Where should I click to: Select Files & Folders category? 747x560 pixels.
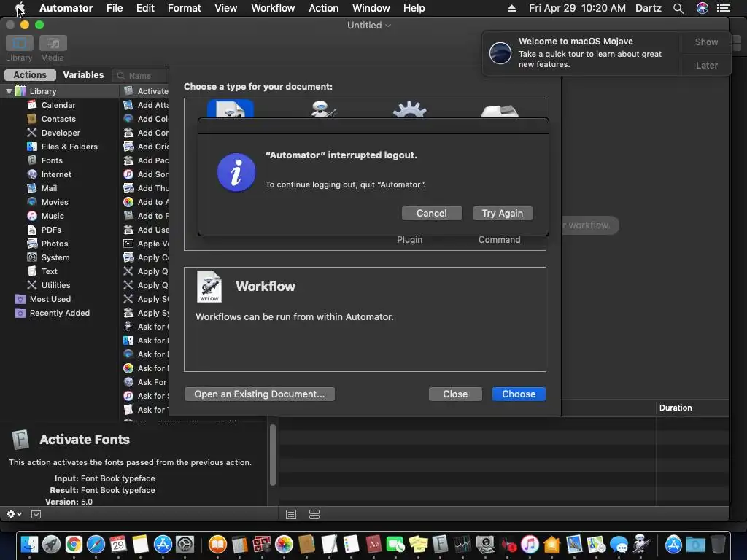(69, 147)
